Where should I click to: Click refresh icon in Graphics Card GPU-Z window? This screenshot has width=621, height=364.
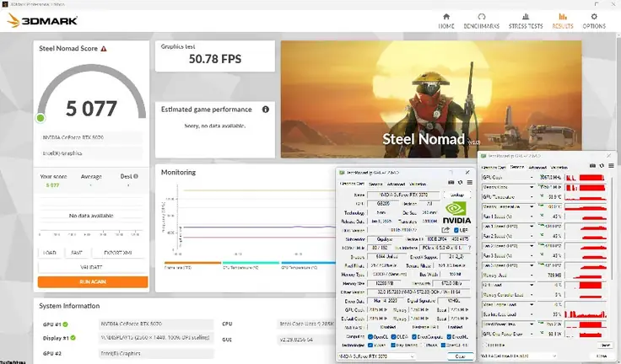[460, 182]
